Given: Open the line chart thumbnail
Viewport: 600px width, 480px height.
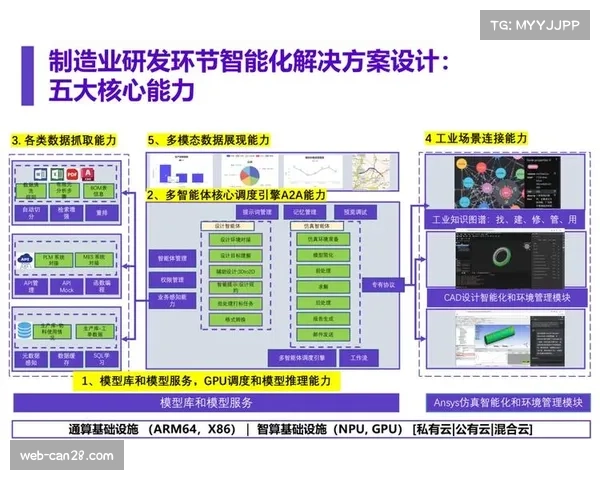Looking at the screenshot, I should [314, 171].
